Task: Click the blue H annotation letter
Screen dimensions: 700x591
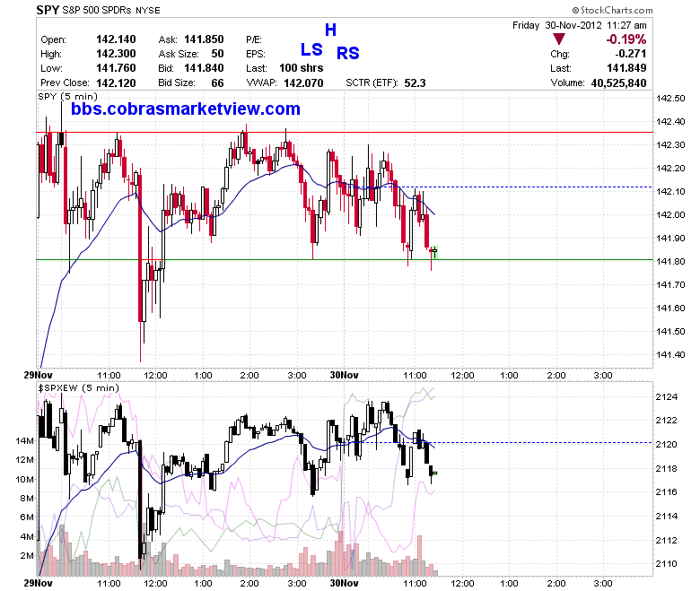Action: tap(330, 30)
